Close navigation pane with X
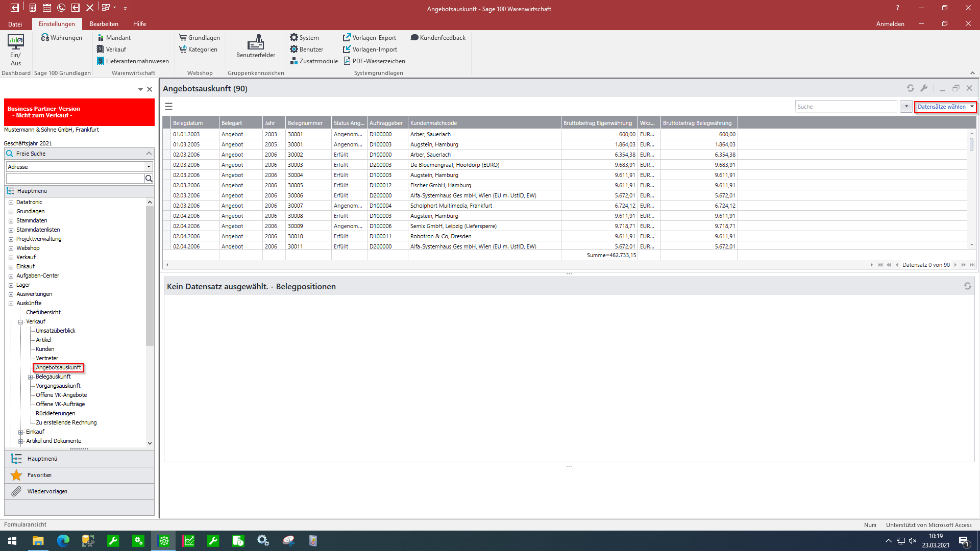 pyautogui.click(x=150, y=89)
